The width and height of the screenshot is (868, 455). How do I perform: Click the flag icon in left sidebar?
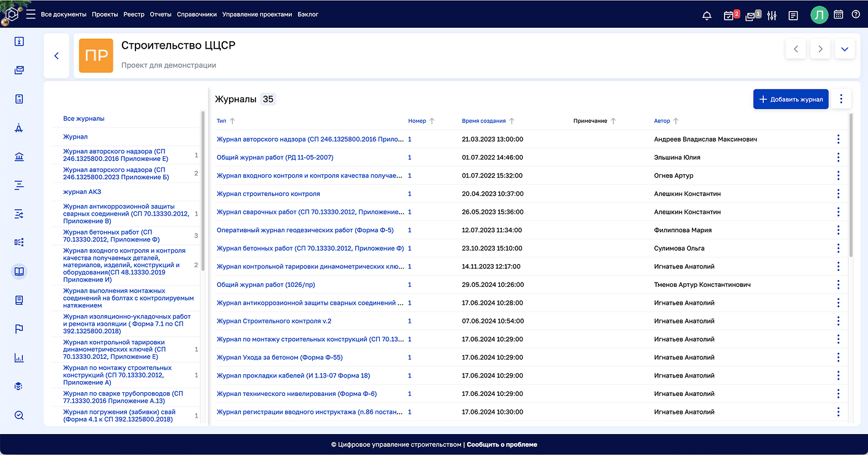click(19, 329)
